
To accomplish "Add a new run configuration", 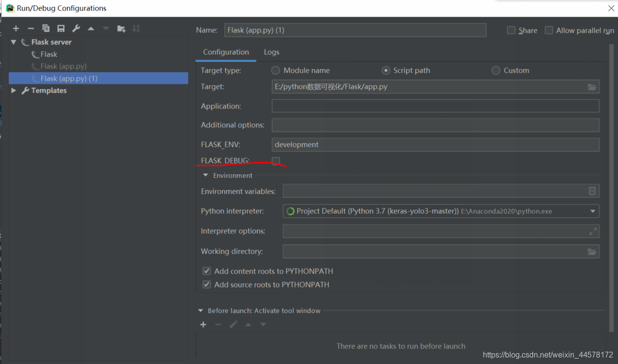I will click(x=16, y=28).
